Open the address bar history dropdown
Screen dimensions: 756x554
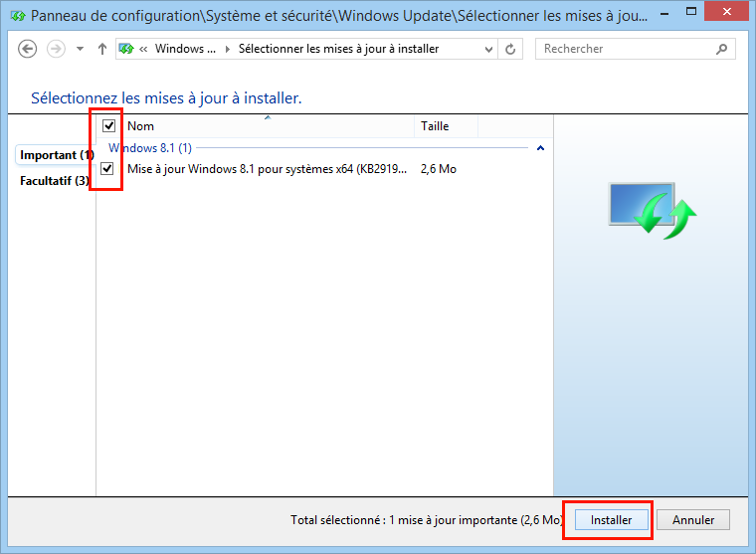click(488, 49)
